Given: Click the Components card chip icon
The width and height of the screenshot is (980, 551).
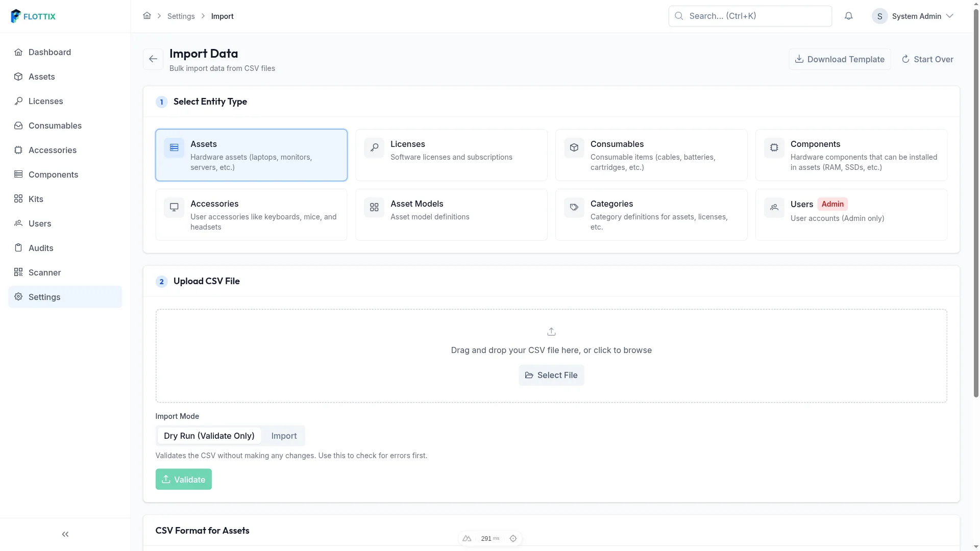Looking at the screenshot, I should click(774, 147).
